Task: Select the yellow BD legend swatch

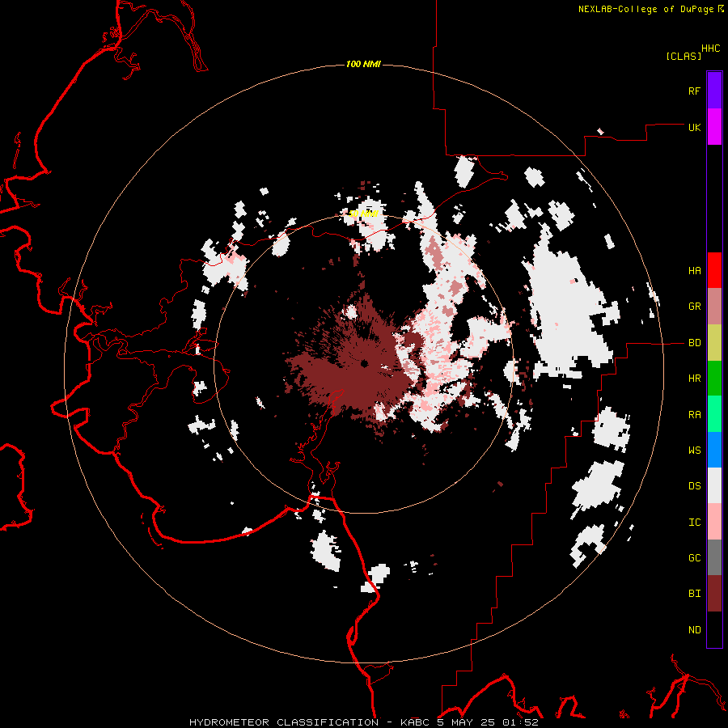Action: tap(714, 343)
